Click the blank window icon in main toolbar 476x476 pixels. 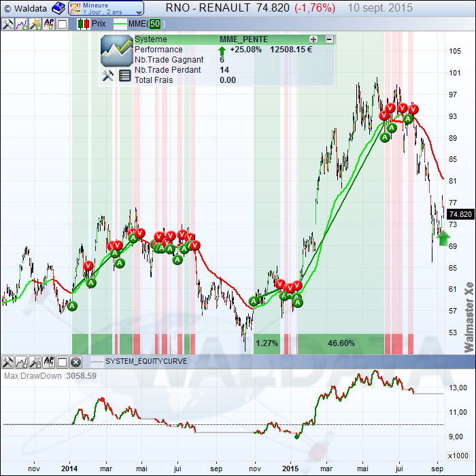click(x=63, y=24)
